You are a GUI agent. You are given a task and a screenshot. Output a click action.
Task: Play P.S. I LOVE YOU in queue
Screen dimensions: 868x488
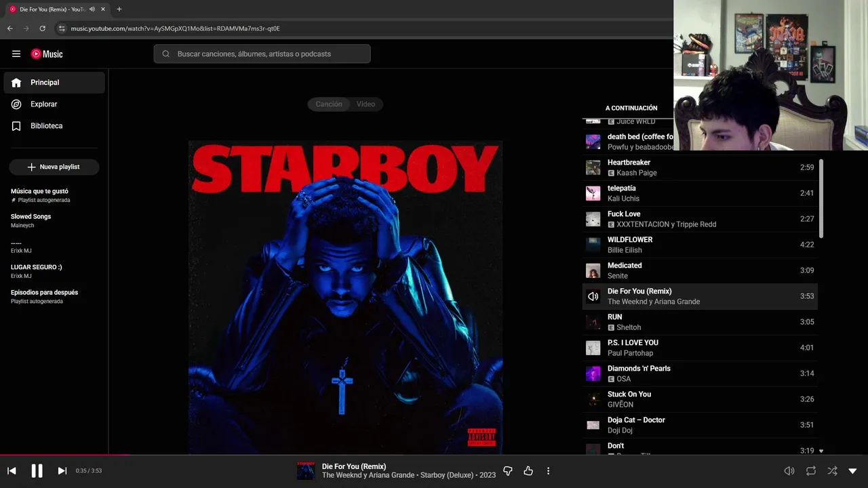point(700,348)
